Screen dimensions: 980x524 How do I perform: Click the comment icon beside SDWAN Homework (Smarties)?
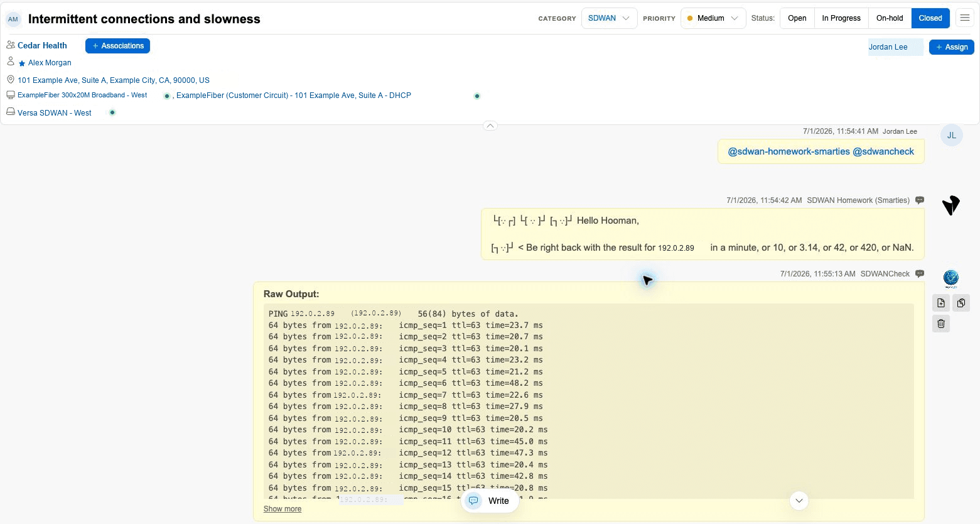920,200
